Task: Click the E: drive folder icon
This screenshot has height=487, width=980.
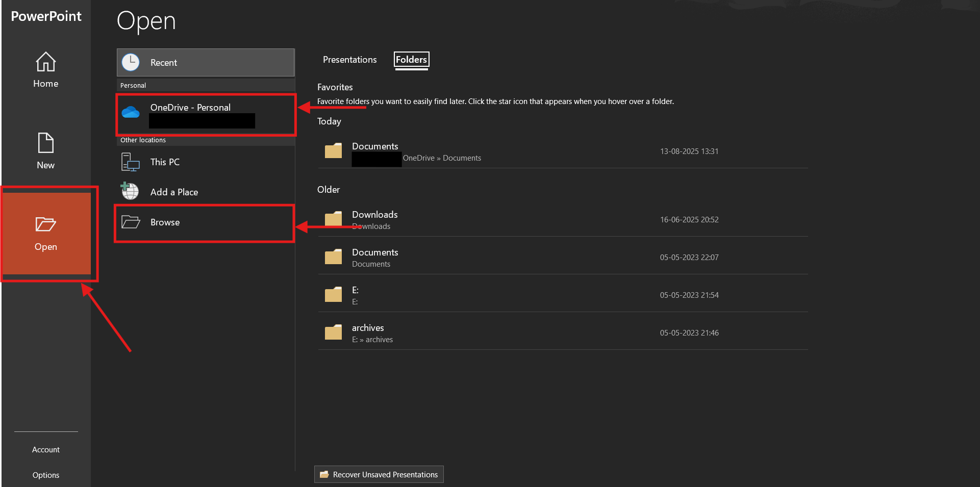Action: [x=333, y=294]
